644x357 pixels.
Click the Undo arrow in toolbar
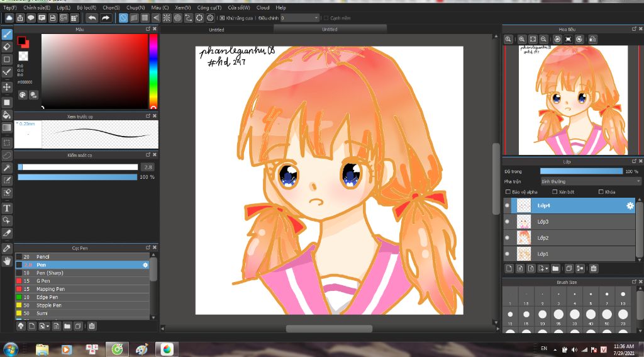(x=92, y=18)
